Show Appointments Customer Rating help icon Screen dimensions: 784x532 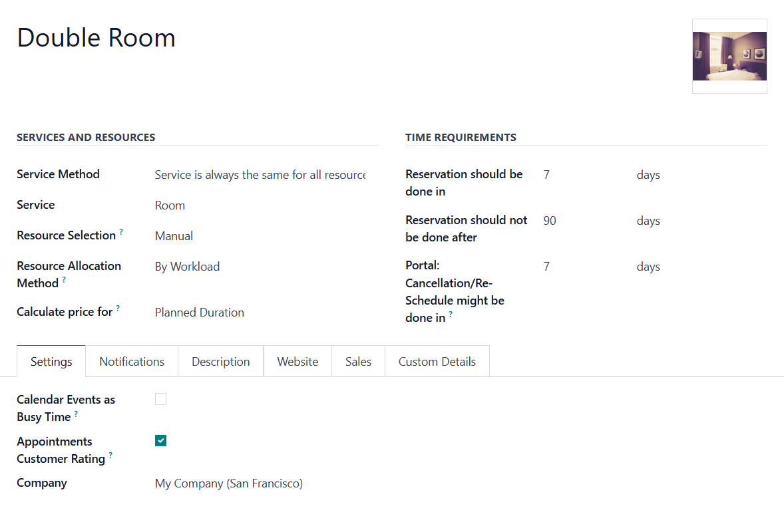coord(110,455)
